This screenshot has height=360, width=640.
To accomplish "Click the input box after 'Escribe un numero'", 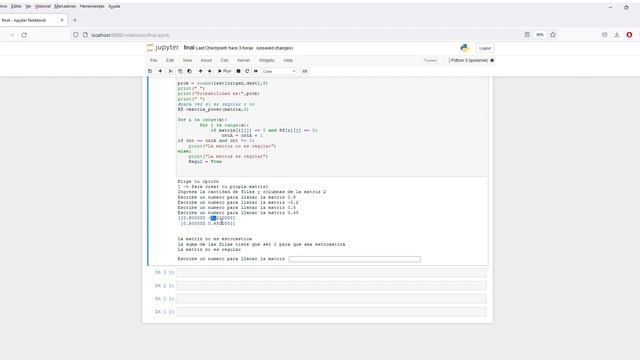I will click(354, 259).
